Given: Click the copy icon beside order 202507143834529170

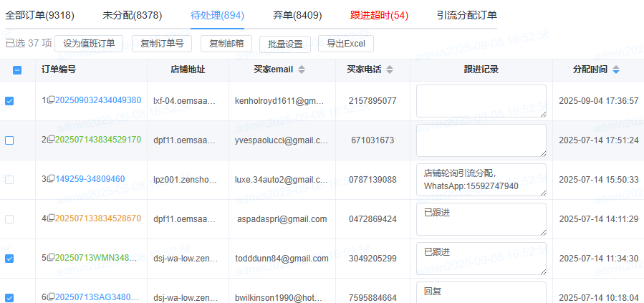Looking at the screenshot, I should coord(51,140).
